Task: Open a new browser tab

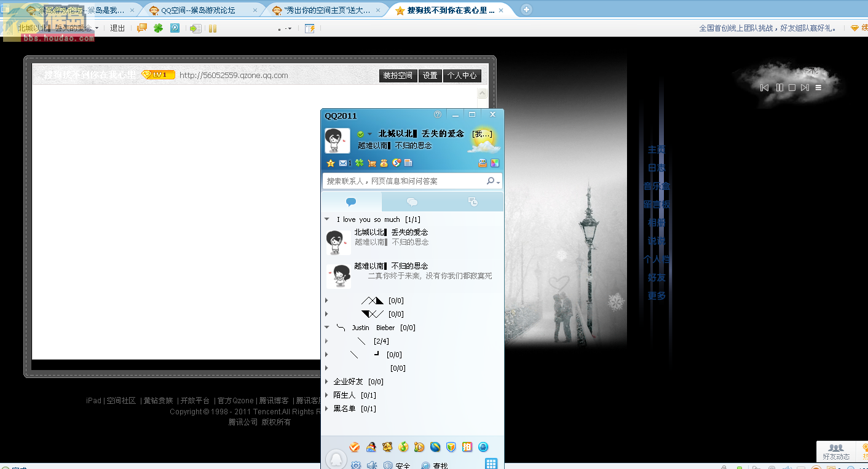Action: pos(526,10)
